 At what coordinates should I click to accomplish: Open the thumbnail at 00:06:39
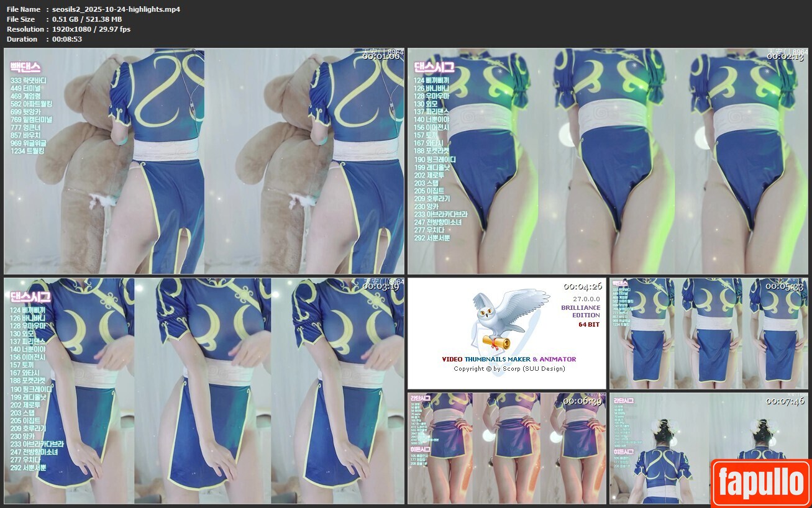506,448
